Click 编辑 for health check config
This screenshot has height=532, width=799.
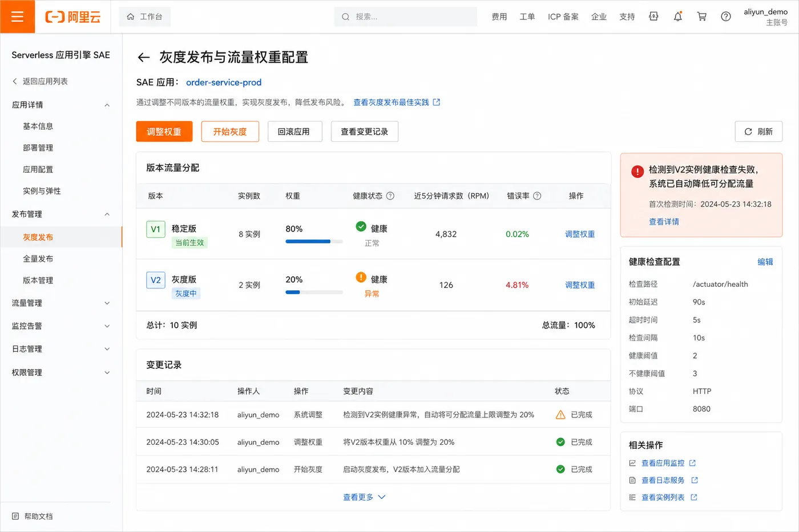[765, 262]
